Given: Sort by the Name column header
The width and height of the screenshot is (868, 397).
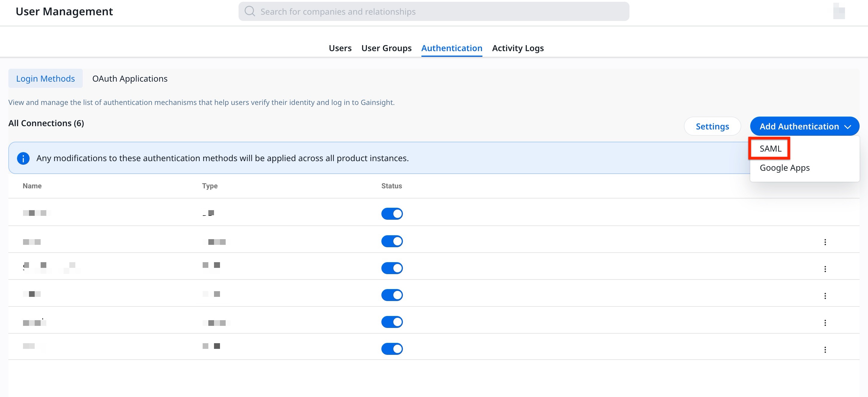Looking at the screenshot, I should point(32,186).
